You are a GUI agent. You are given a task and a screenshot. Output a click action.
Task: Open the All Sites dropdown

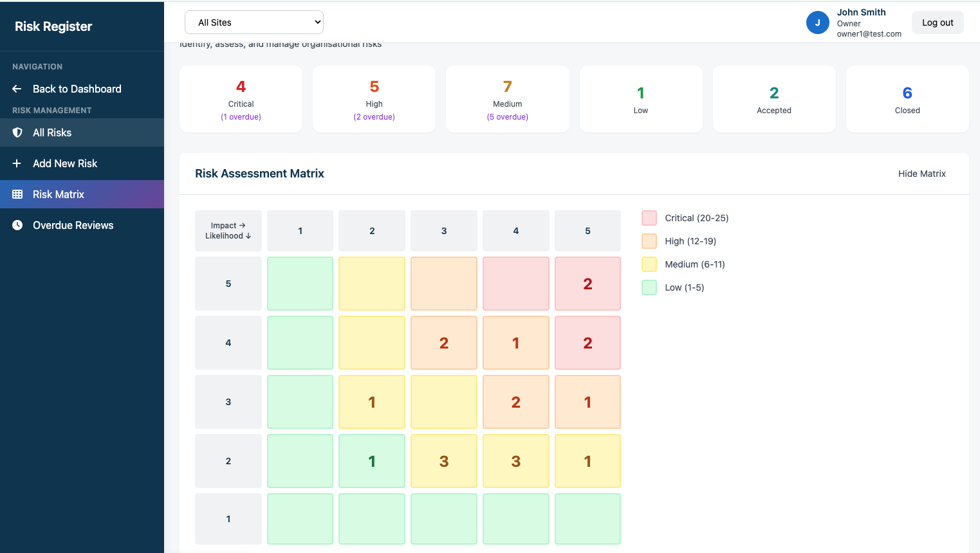pyautogui.click(x=254, y=23)
